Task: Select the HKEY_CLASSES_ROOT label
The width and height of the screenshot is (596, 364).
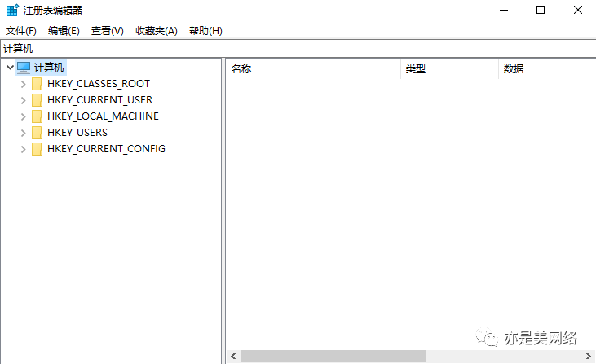Action: (99, 84)
